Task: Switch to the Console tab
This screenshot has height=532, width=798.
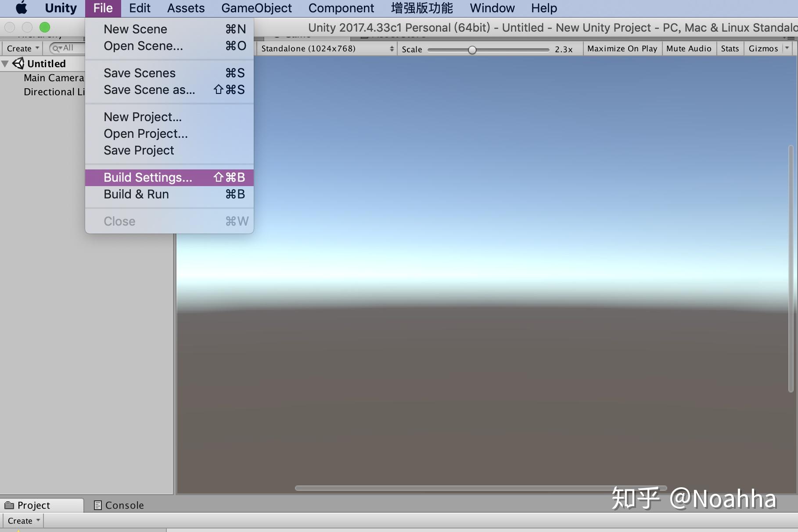Action: (124, 505)
